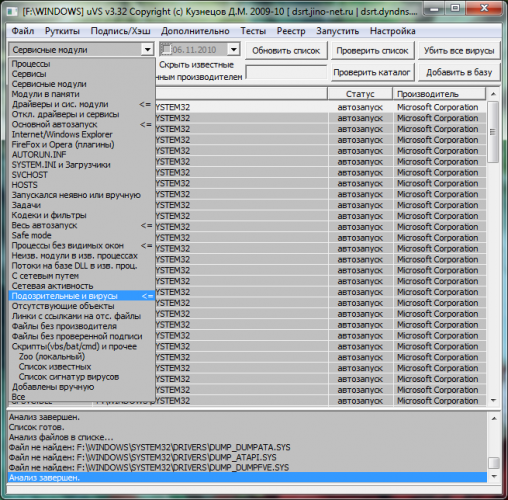Select Процессы in the category list
This screenshot has width=508, height=500.
point(82,64)
